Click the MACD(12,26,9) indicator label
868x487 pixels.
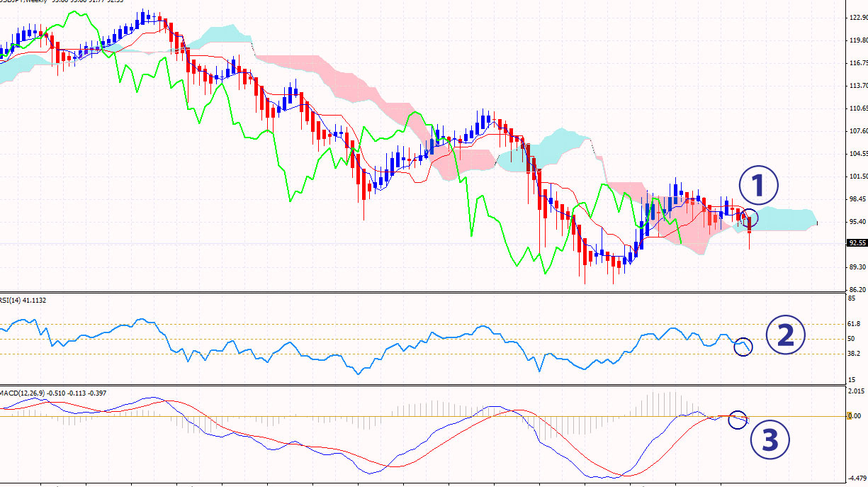[53, 393]
